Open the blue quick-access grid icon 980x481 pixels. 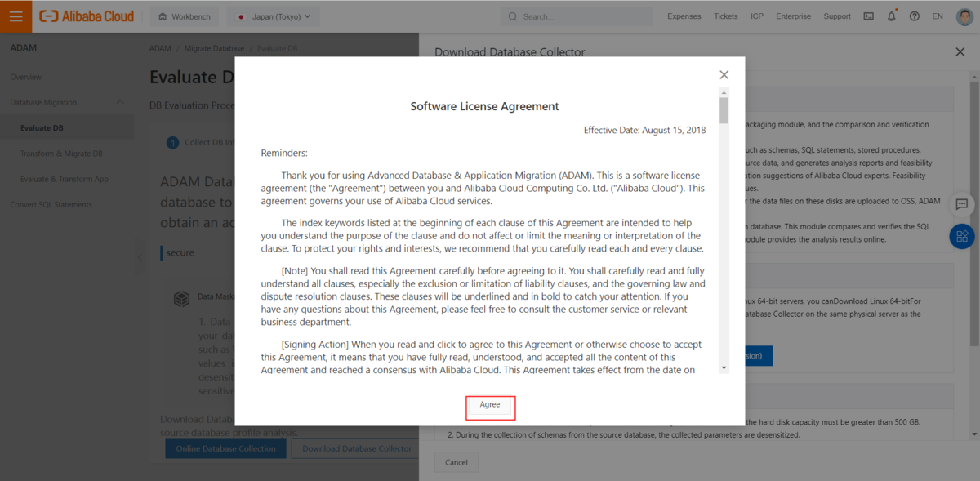pos(962,237)
